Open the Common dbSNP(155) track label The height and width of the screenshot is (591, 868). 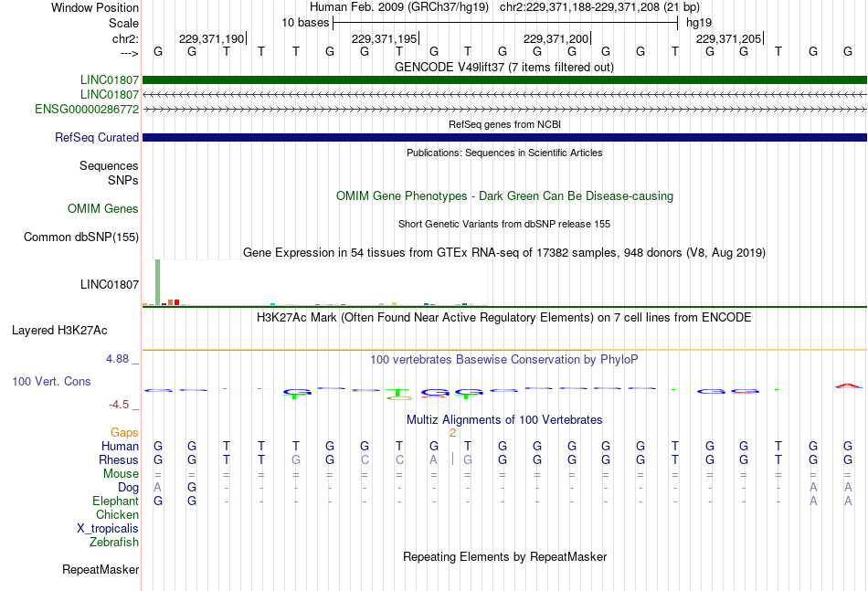click(x=81, y=237)
